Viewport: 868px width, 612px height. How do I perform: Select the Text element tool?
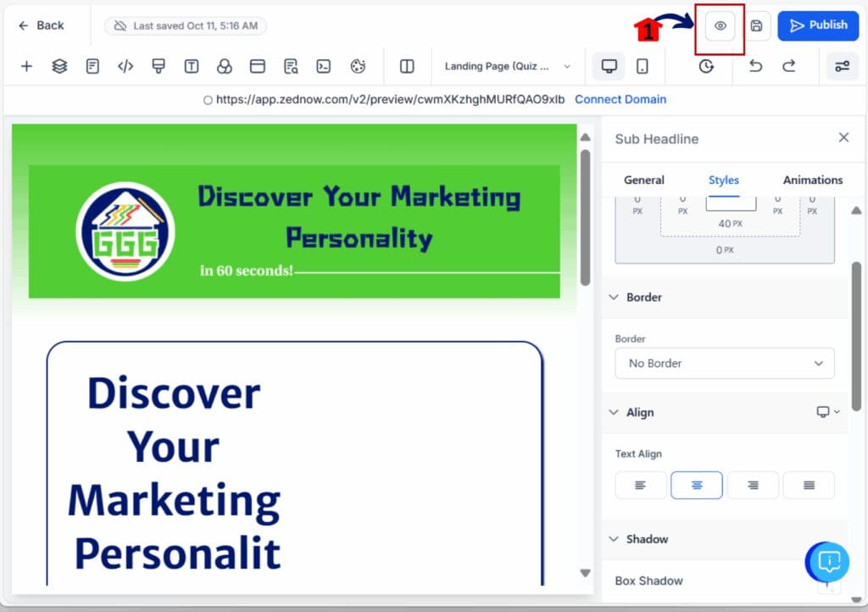[192, 66]
